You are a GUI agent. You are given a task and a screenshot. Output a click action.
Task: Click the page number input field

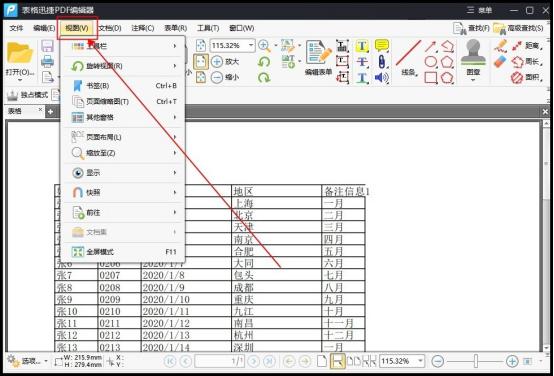[219, 361]
